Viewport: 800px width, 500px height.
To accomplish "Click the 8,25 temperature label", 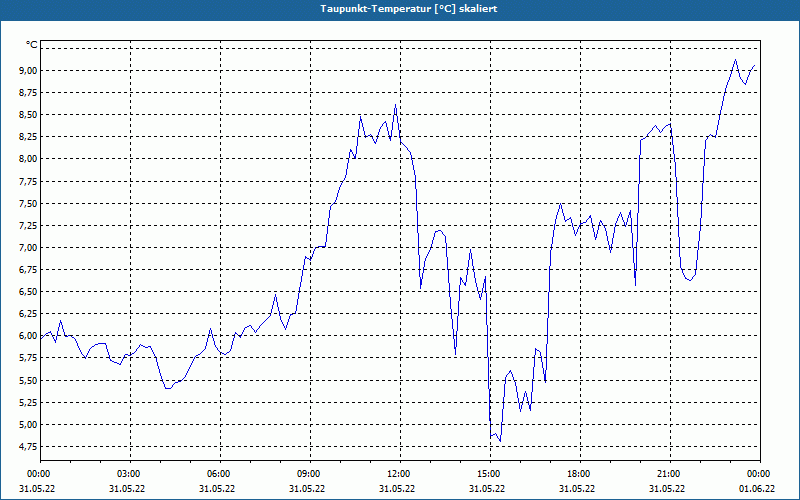I will click(x=29, y=137).
